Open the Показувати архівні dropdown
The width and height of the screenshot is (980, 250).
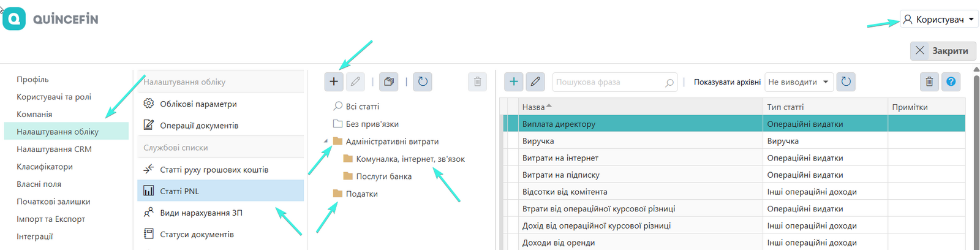tap(799, 82)
